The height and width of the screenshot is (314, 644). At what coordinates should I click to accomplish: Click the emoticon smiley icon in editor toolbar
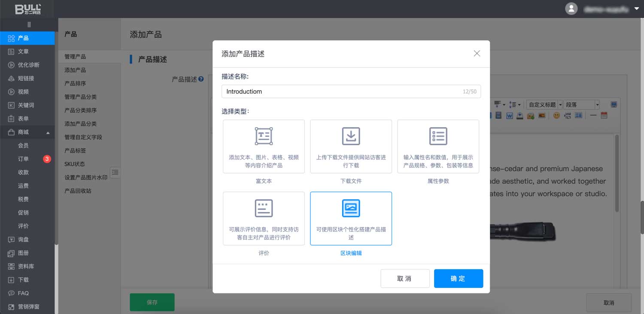(x=556, y=116)
